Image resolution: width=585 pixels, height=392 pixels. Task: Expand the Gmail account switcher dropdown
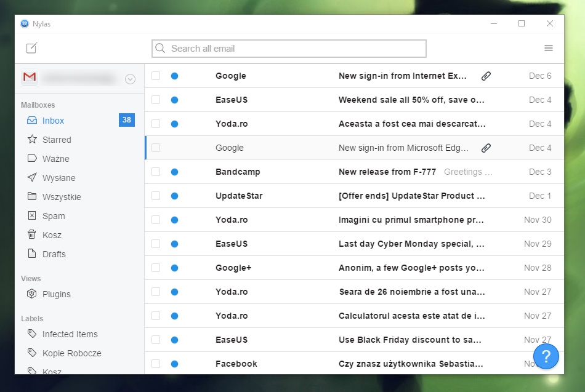click(x=130, y=79)
